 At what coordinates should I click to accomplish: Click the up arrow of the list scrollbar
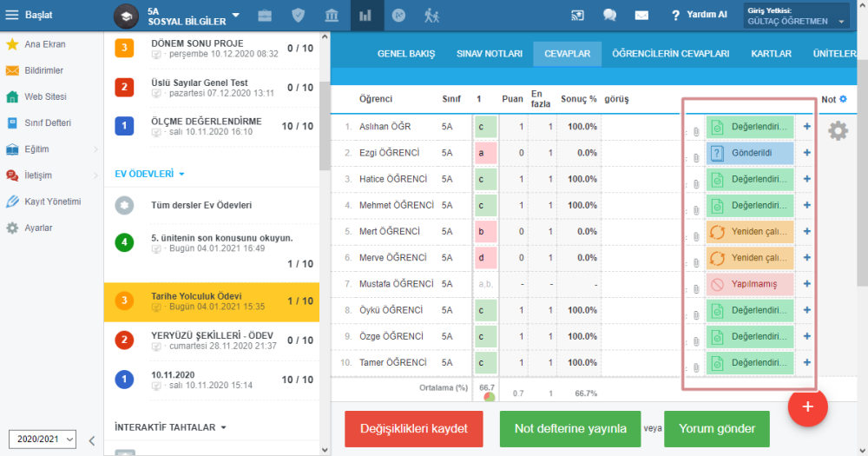[x=325, y=37]
